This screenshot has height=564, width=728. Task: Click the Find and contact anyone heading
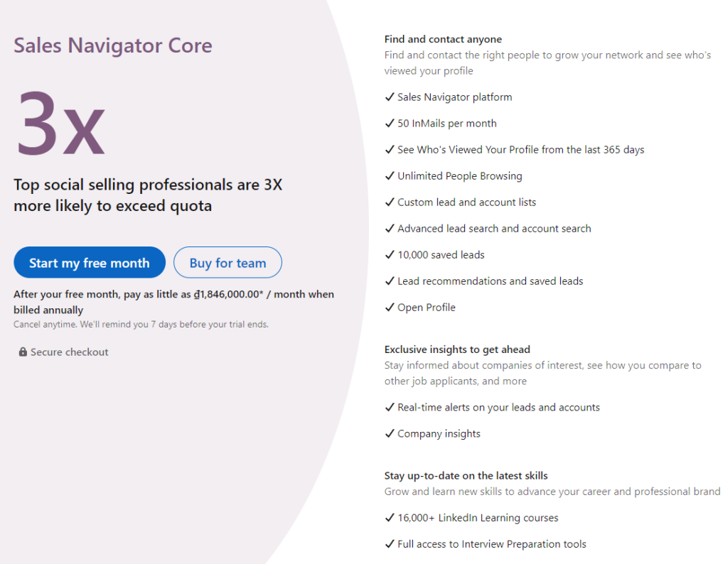[443, 39]
